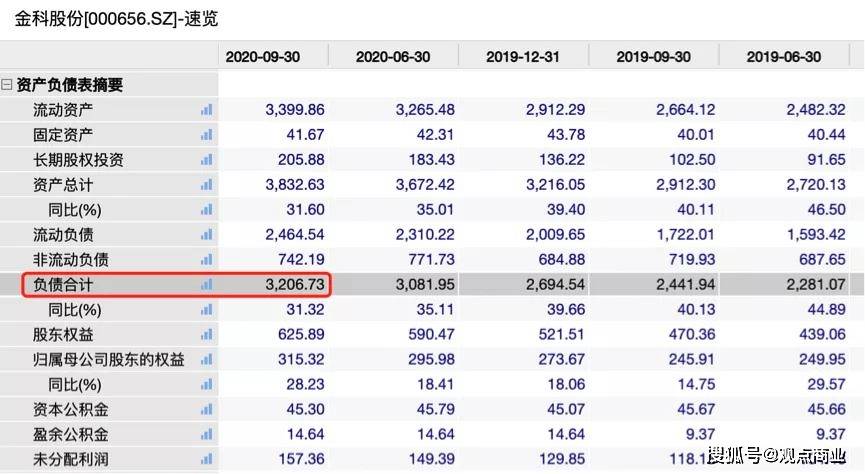Open chart icon for 未分配利润 row
This screenshot has height=474, width=865.
206,459
